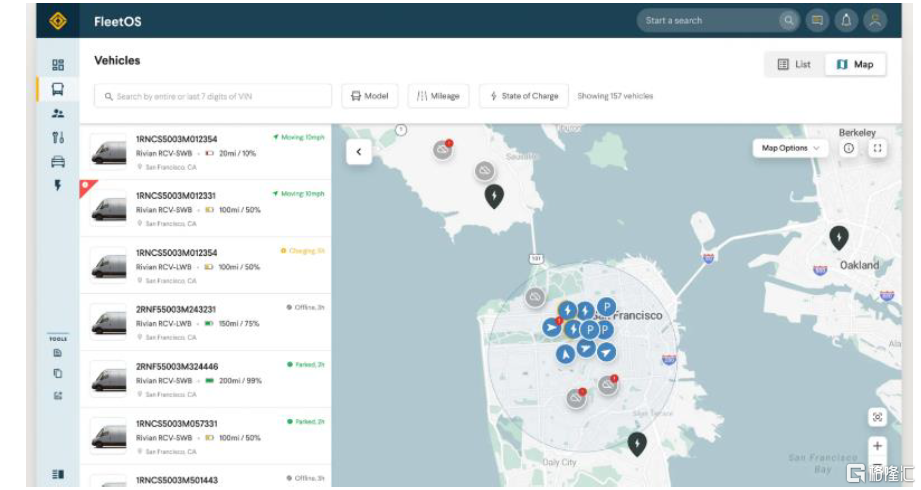Click the Oakland charging station marker
Viewport: 921px width, 490px height.
(x=839, y=237)
